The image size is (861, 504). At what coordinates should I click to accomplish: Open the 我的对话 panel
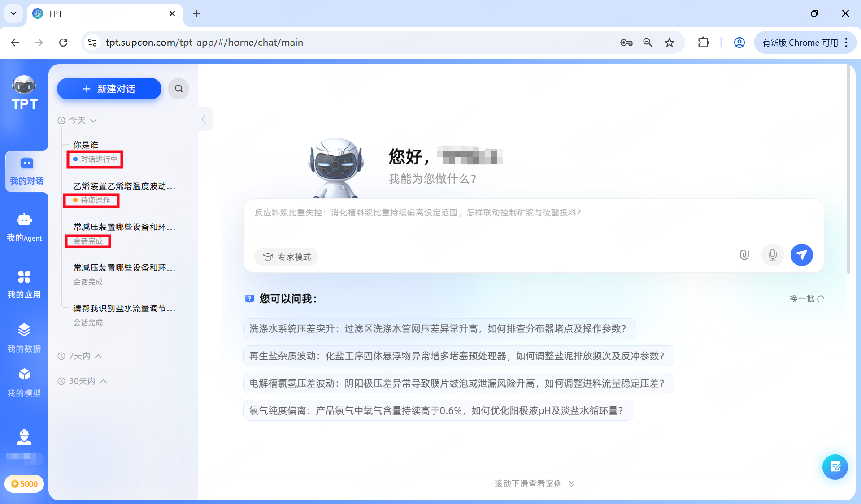[26, 171]
